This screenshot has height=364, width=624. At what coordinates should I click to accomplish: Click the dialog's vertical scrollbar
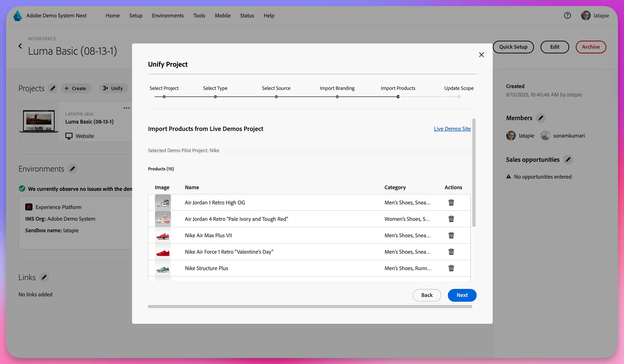pyautogui.click(x=474, y=172)
